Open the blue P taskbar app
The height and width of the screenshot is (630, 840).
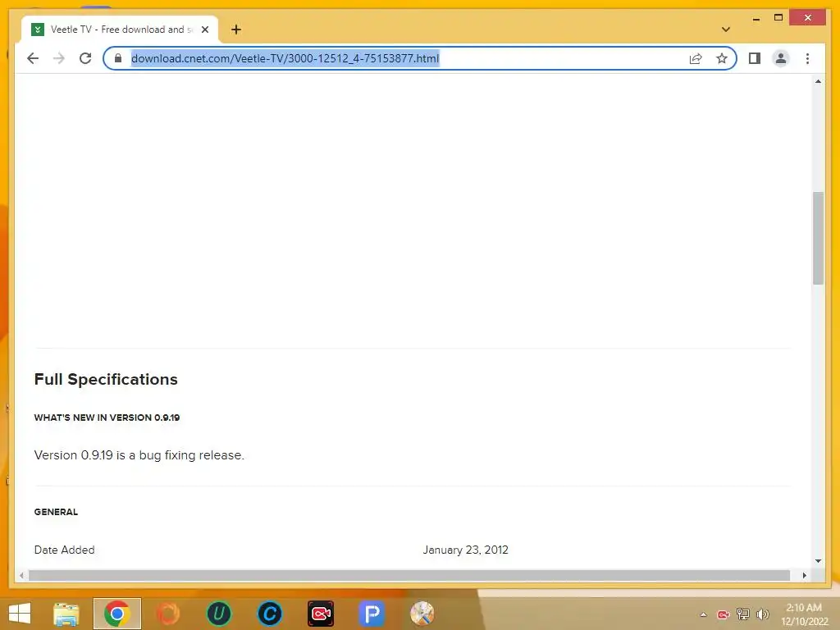372,614
